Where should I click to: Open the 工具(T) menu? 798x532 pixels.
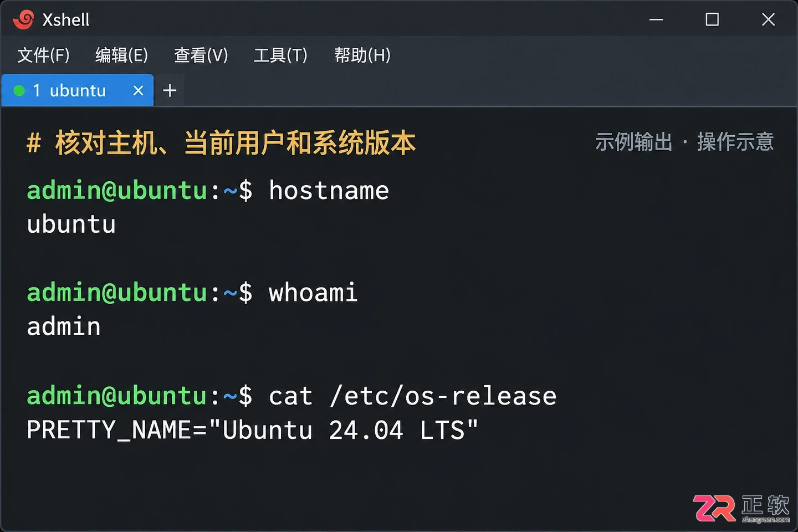click(280, 55)
